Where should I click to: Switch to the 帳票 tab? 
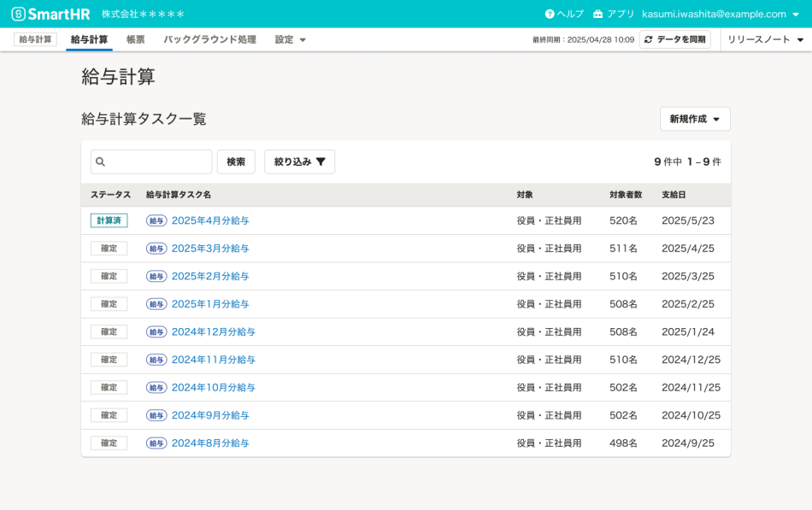click(135, 39)
